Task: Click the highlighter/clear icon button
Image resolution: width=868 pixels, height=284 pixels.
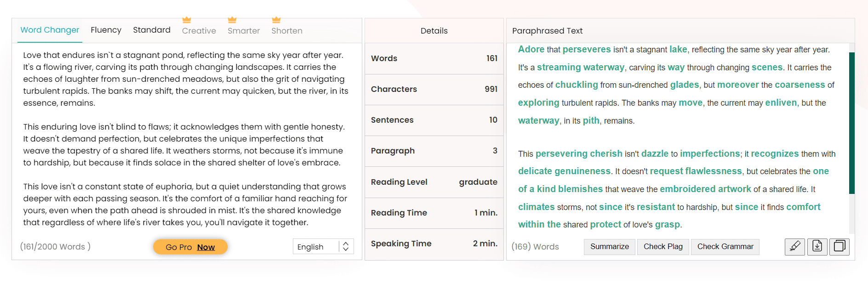Action: click(x=794, y=247)
